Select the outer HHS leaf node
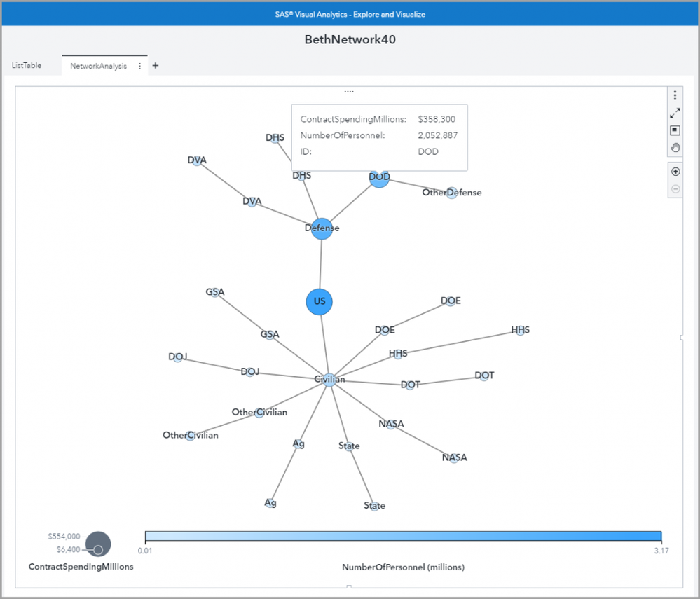 (520, 330)
